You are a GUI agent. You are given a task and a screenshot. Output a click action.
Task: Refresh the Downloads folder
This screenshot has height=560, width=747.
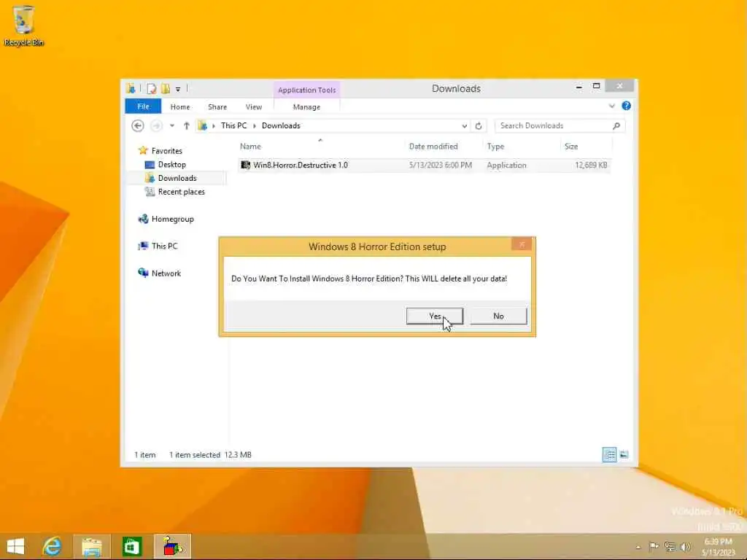[x=479, y=126]
